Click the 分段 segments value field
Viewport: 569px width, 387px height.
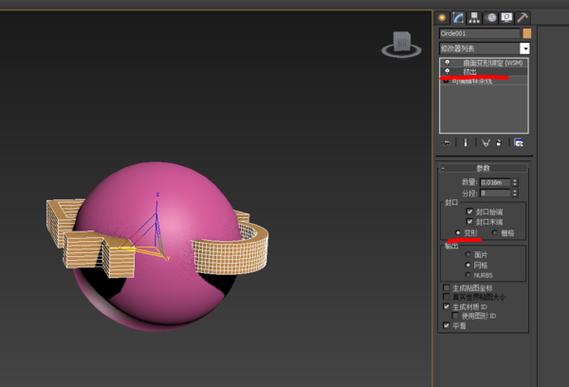pyautogui.click(x=495, y=193)
